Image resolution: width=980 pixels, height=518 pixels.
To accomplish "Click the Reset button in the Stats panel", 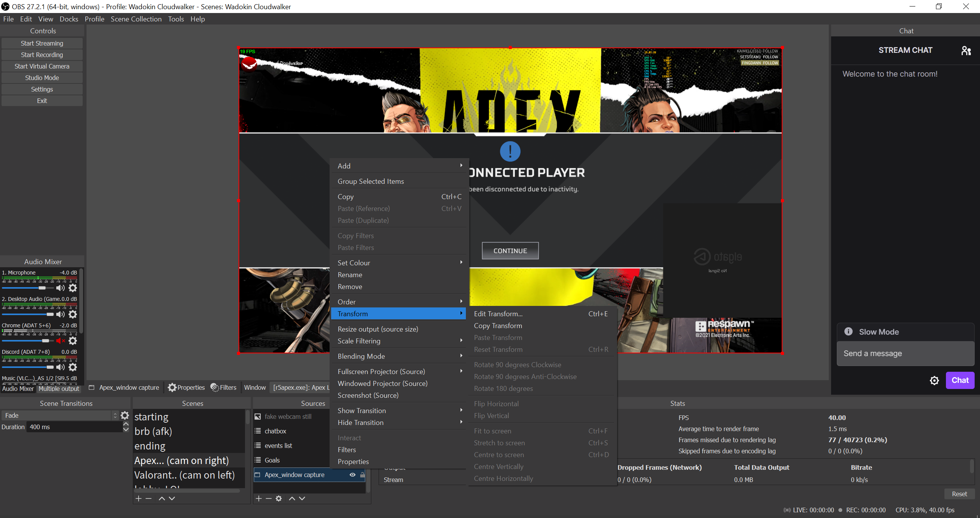I will click(959, 494).
